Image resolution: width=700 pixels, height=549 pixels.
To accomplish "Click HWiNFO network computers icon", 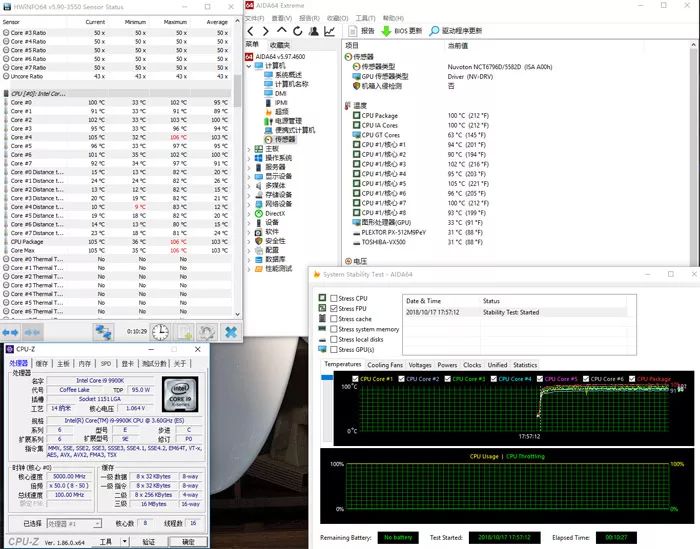I will tap(104, 332).
